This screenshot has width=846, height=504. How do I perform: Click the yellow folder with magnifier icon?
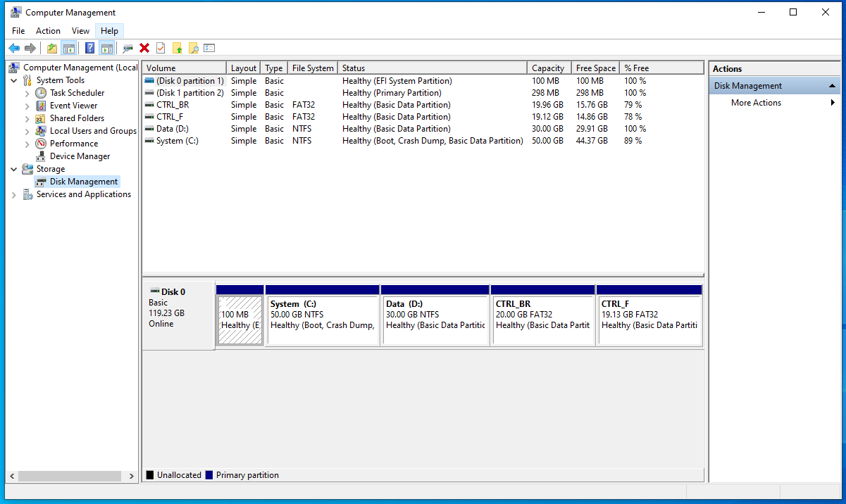pyautogui.click(x=193, y=48)
